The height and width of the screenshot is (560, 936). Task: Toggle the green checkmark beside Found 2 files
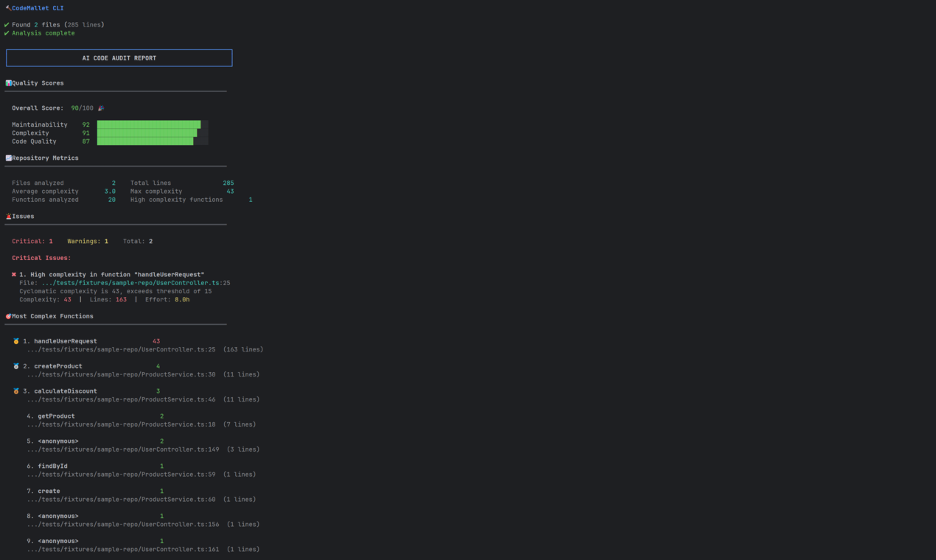click(x=8, y=24)
